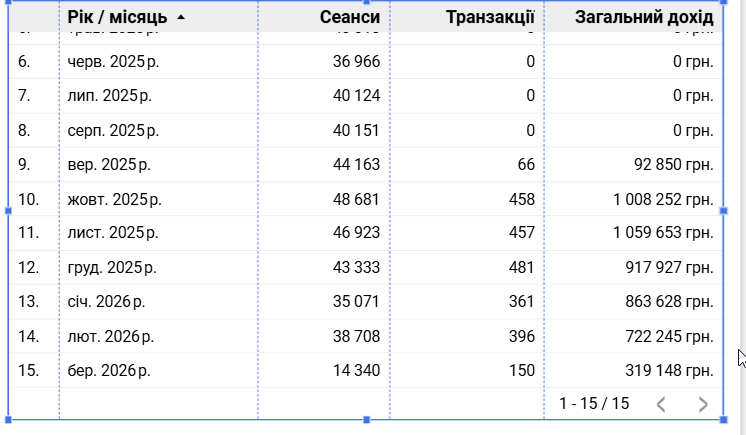The height and width of the screenshot is (435, 746).
Task: Sort by Загальний дохід column header
Action: (644, 18)
